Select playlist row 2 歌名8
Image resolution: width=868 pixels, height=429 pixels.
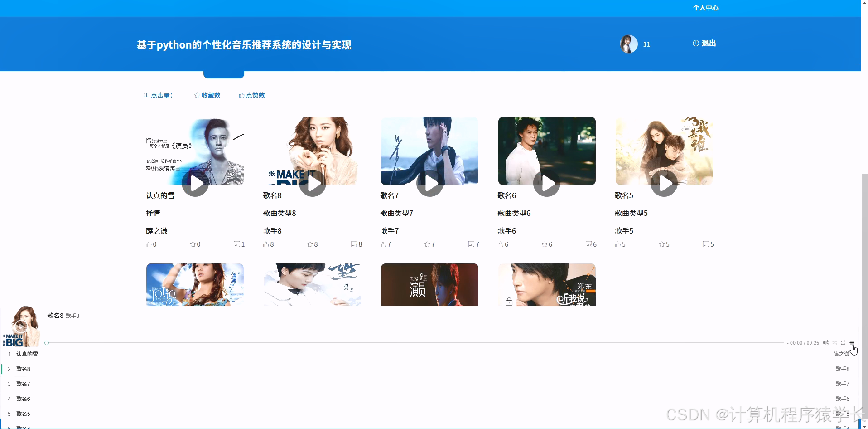(430, 369)
